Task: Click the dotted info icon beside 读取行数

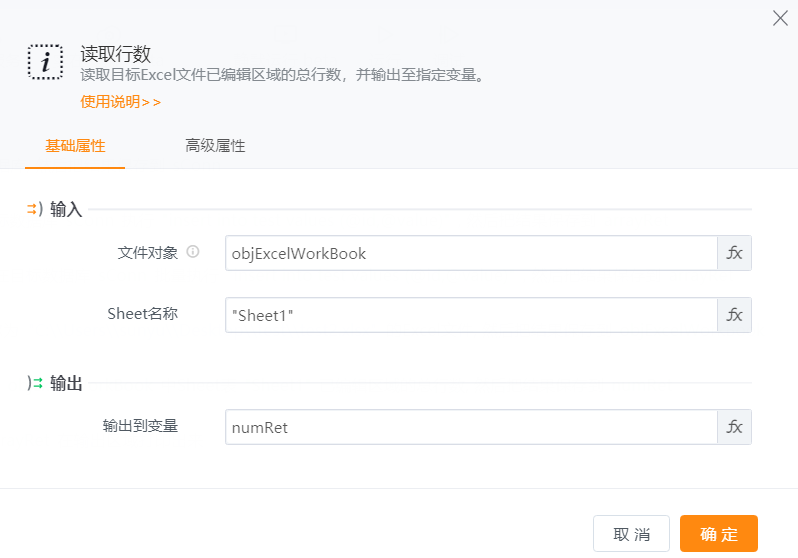Action: (x=45, y=62)
